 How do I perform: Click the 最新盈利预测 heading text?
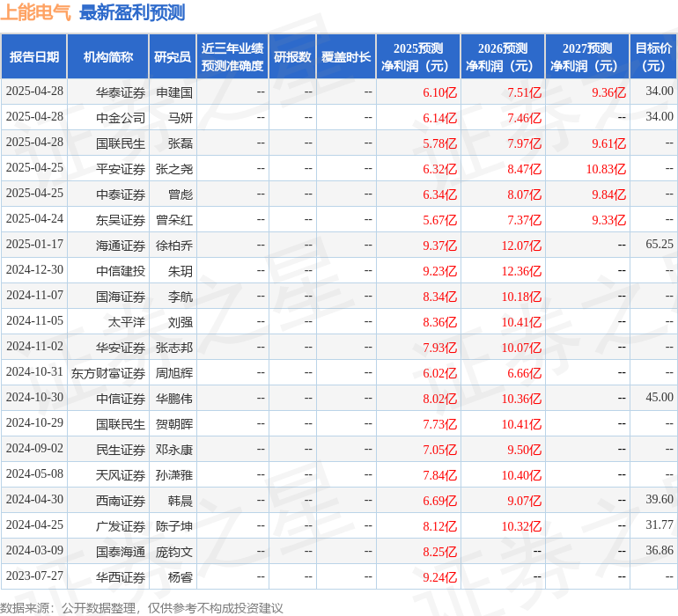coord(132,12)
